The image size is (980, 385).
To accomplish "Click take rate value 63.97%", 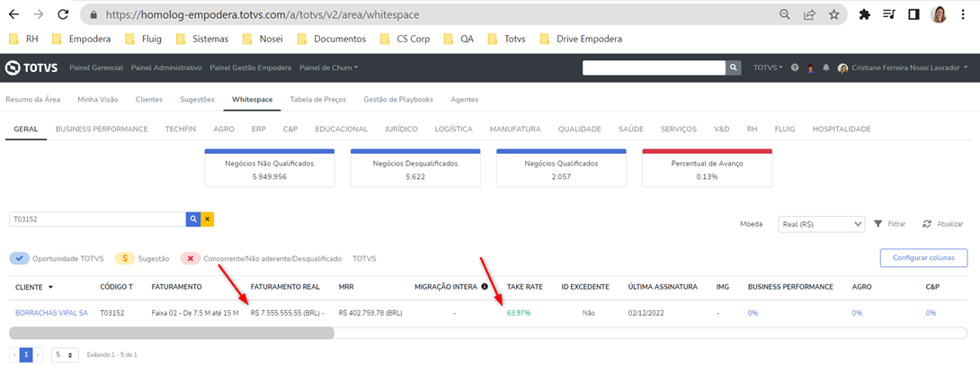I will (519, 312).
